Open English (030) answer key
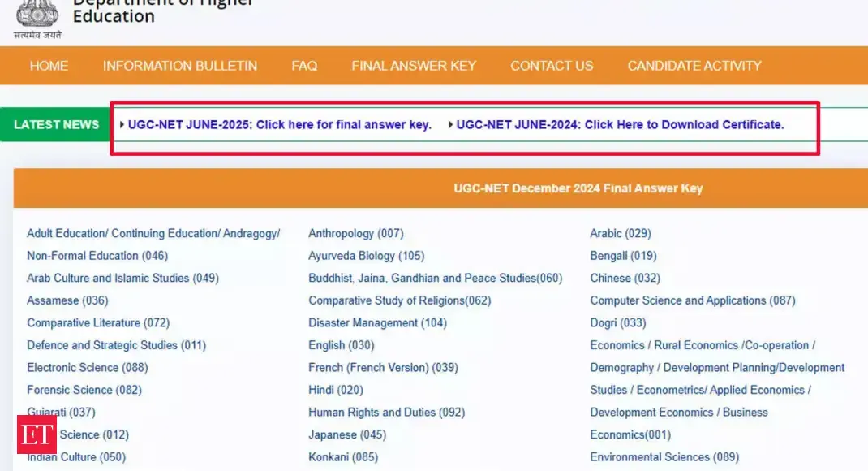 pyautogui.click(x=341, y=345)
